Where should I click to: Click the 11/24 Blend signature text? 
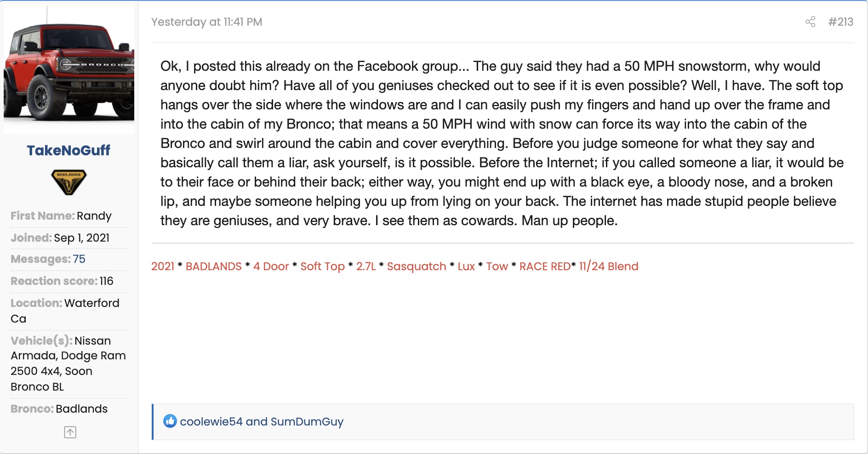[609, 267]
